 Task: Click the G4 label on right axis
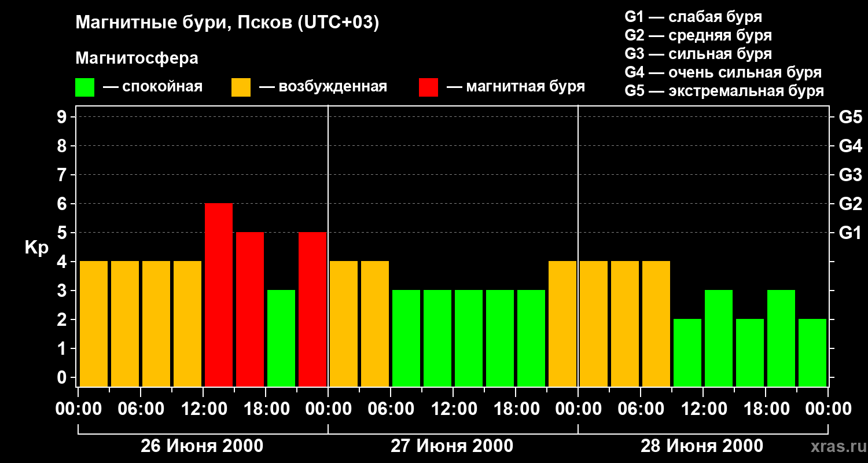coord(851,146)
